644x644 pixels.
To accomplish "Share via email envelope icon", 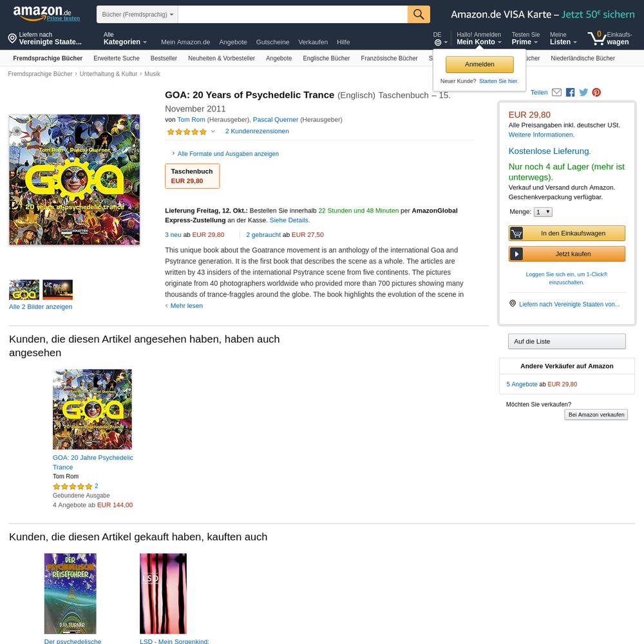I will (x=556, y=92).
